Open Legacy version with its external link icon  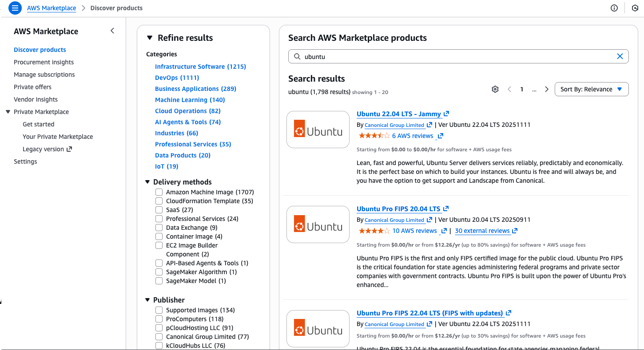(70, 149)
